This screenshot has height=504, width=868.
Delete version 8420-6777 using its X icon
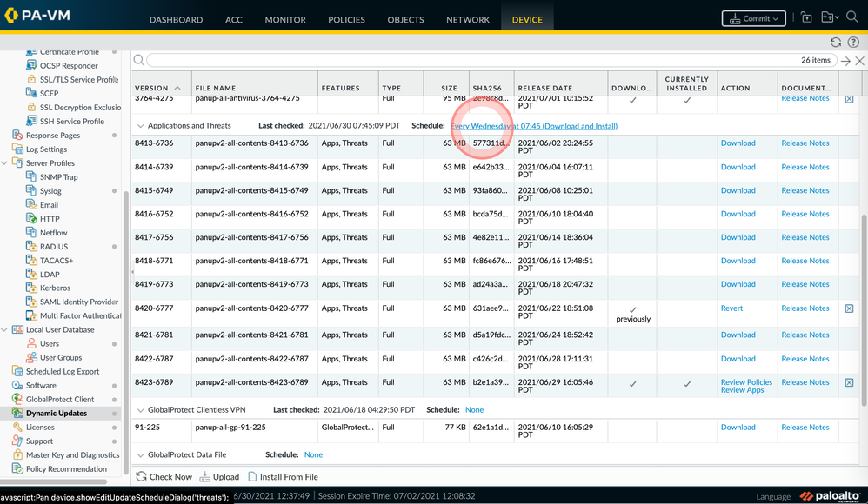(849, 308)
